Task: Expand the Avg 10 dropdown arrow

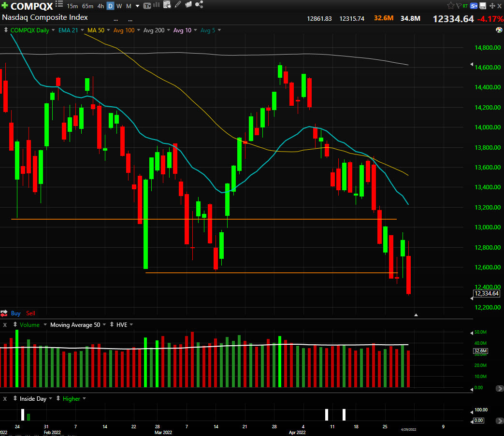Action: click(x=195, y=30)
